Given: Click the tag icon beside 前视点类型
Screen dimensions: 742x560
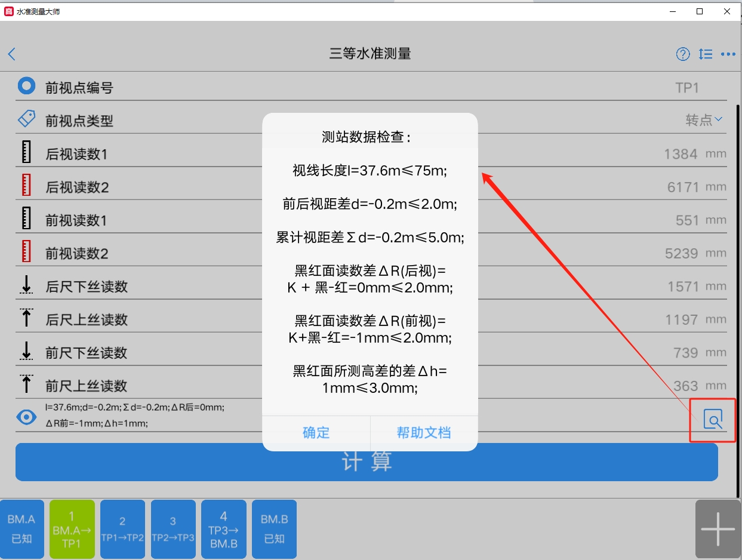Looking at the screenshot, I should 26,119.
